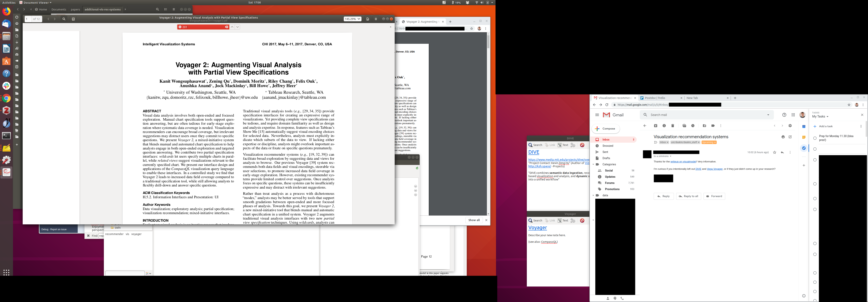Open the Activities menu in top bar
The width and height of the screenshot is (868, 302).
click(9, 2)
